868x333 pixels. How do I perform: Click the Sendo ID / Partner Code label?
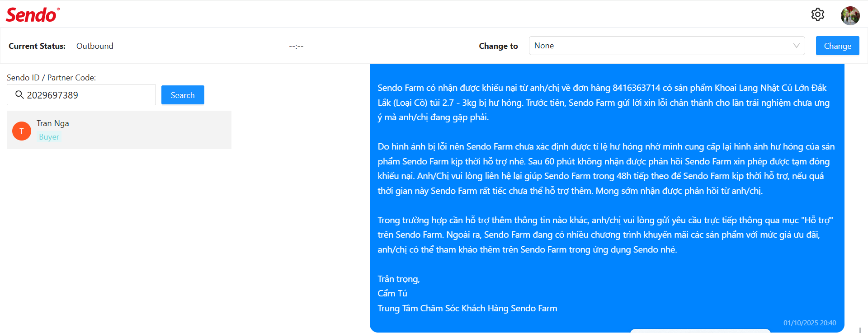tap(52, 78)
